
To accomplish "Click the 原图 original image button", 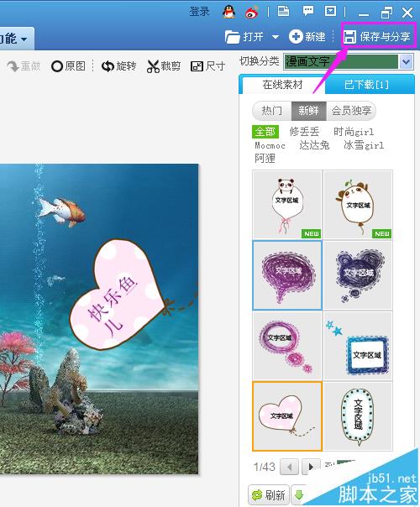I will 68,66.
